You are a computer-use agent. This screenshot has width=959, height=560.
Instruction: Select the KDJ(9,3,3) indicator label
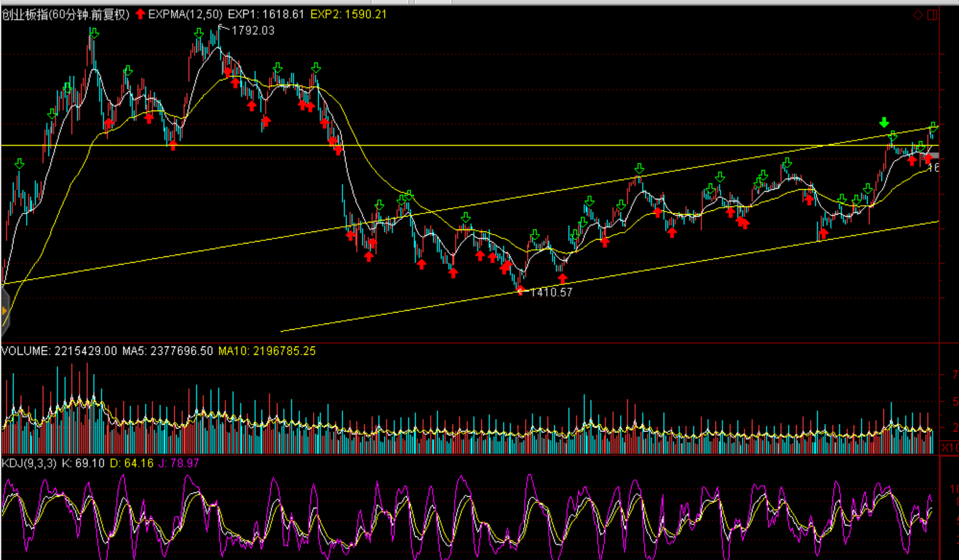tap(29, 463)
